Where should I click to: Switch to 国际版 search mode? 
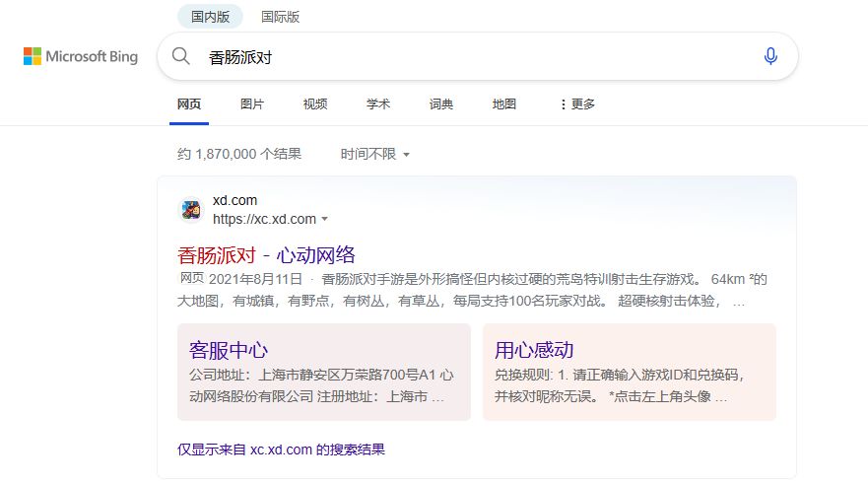tap(281, 17)
